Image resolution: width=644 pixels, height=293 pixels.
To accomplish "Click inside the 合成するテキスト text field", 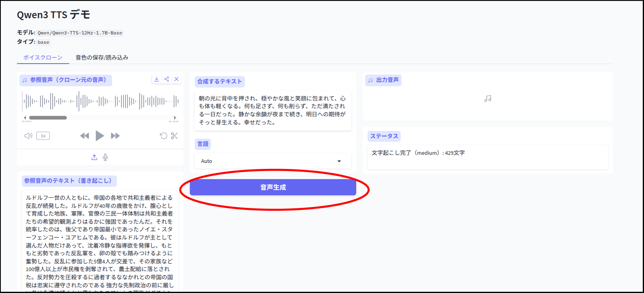I will [272, 110].
